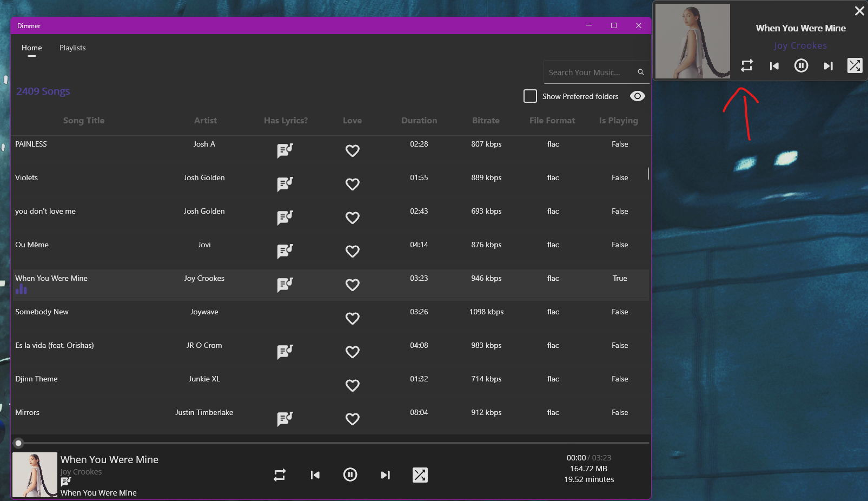868x501 pixels.
Task: Love the song Somebody New
Action: 353,319
